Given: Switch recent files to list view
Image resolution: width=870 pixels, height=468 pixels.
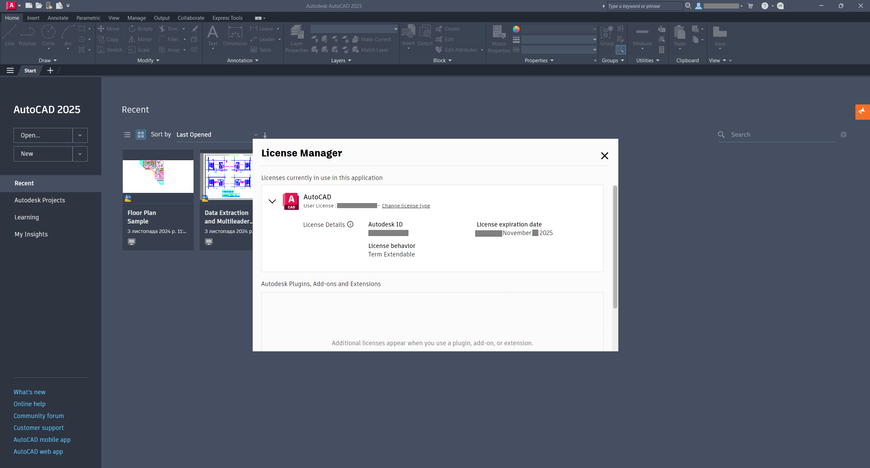Looking at the screenshot, I should tap(127, 134).
